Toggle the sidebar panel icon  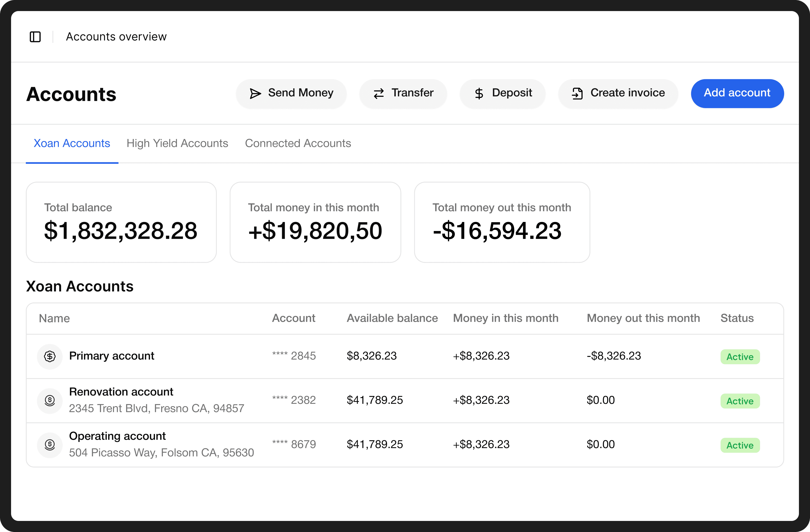coord(35,37)
